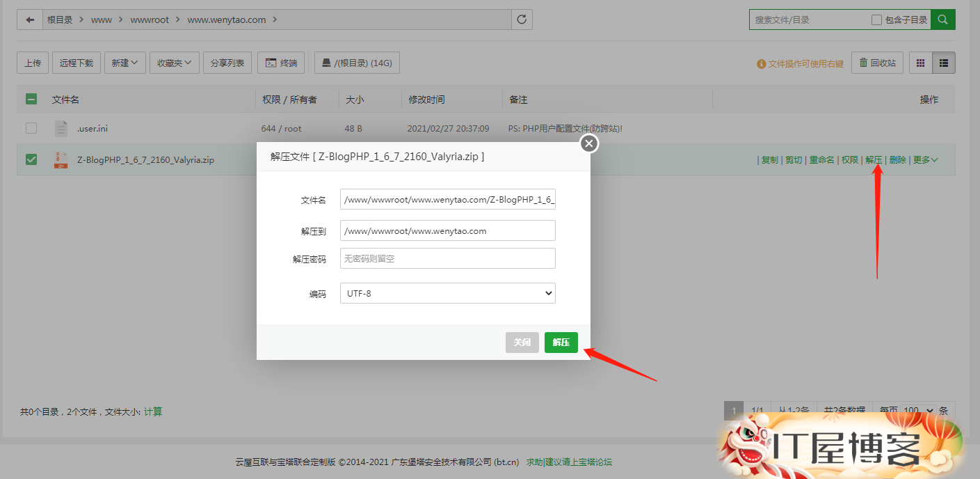Image resolution: width=980 pixels, height=479 pixels.
Task: Click the www breadcrumb segment
Action: (102, 19)
